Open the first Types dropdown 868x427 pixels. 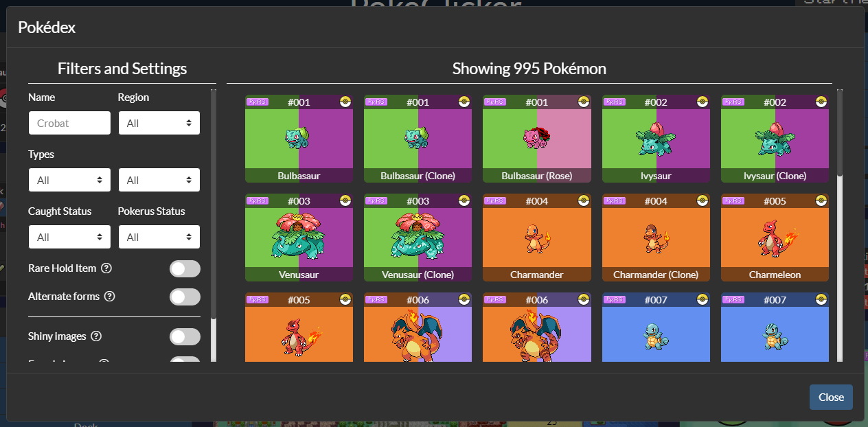69,180
